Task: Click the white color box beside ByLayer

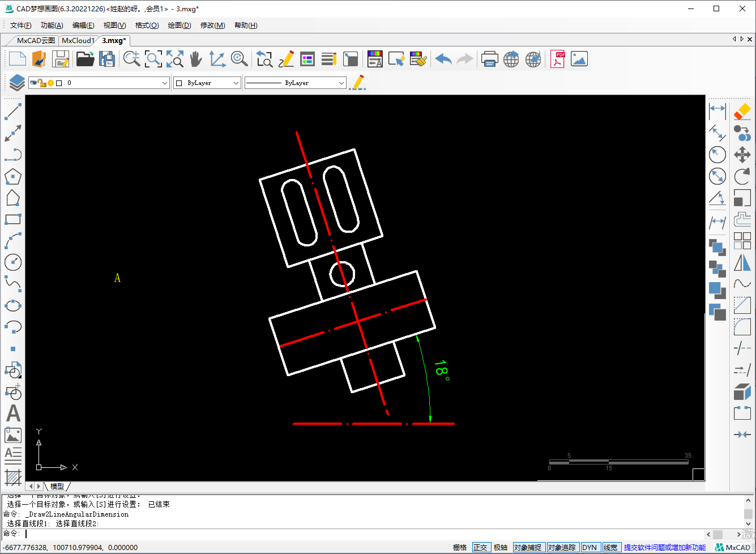Action: click(x=179, y=83)
